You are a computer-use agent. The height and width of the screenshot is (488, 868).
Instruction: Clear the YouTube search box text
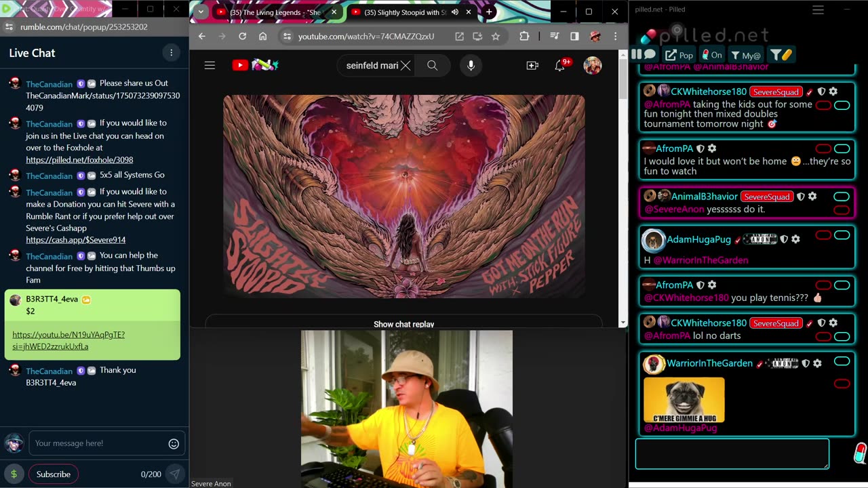click(x=406, y=65)
